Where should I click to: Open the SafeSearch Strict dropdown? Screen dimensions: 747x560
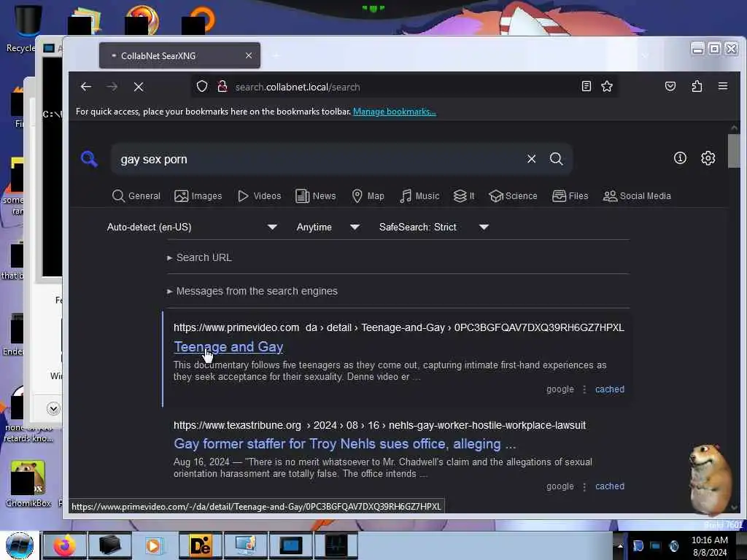[x=433, y=227]
